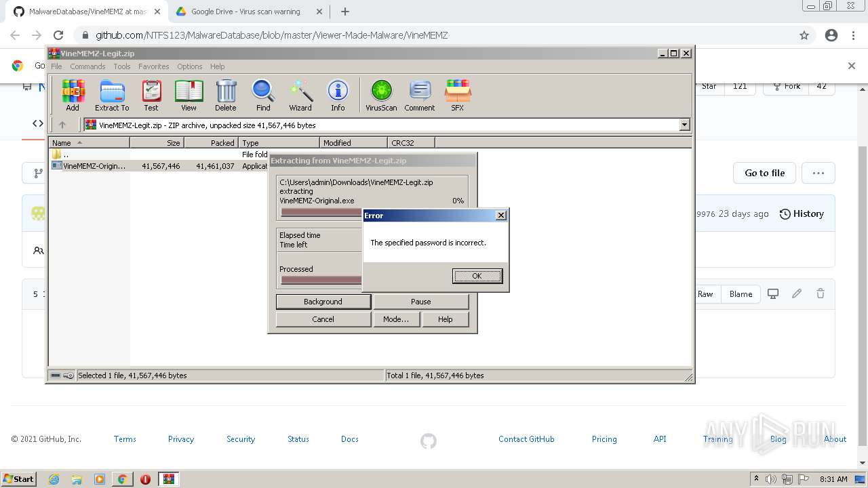868x488 pixels.
Task: Run VirusScan bug icon
Action: 381,95
